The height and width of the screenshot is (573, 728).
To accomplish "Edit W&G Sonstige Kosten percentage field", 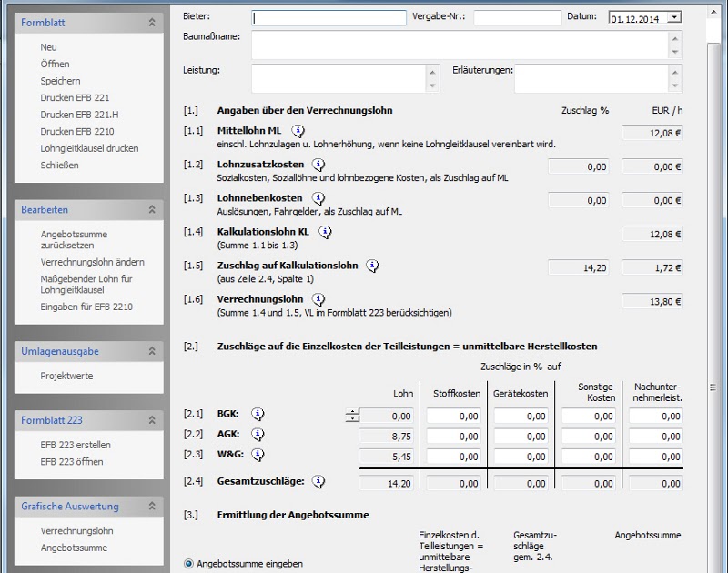I will (x=588, y=457).
